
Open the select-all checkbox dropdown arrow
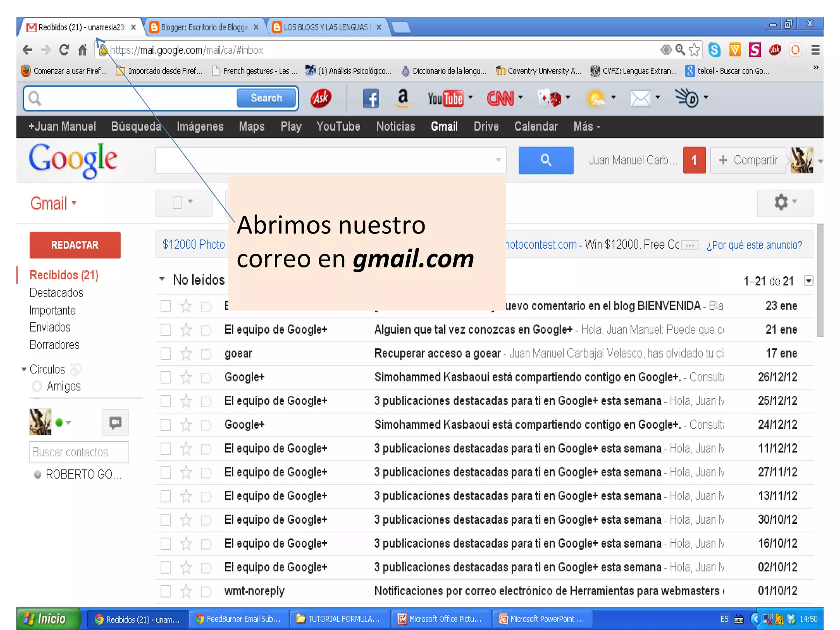(x=190, y=202)
